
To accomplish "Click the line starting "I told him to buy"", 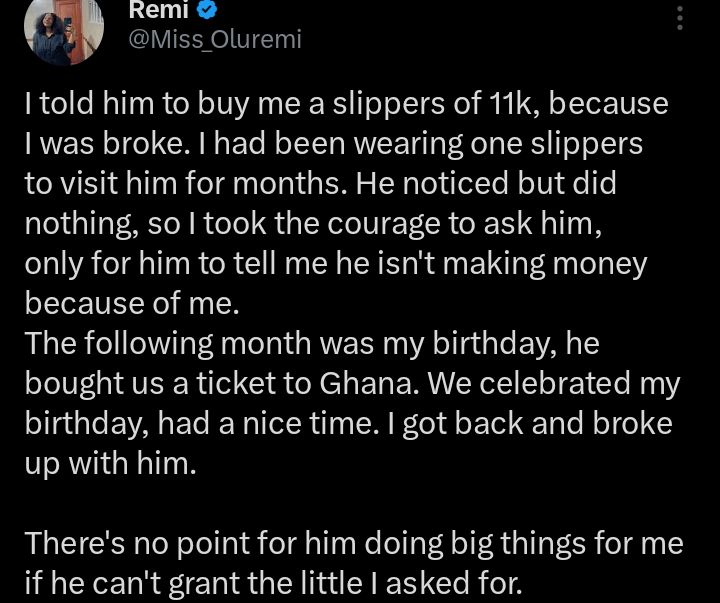I will coord(346,104).
